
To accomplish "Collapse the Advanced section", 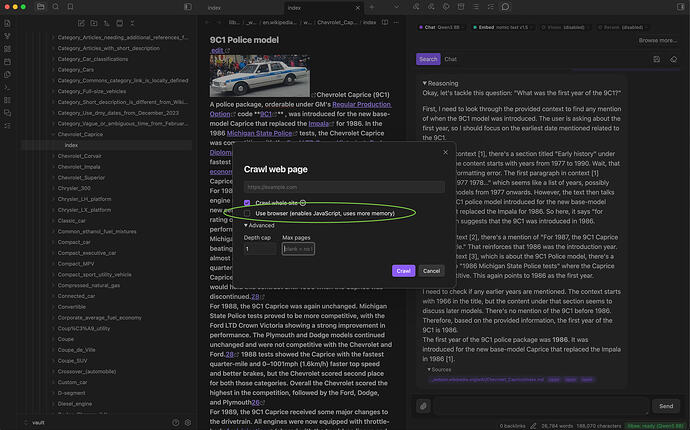I will coord(259,225).
